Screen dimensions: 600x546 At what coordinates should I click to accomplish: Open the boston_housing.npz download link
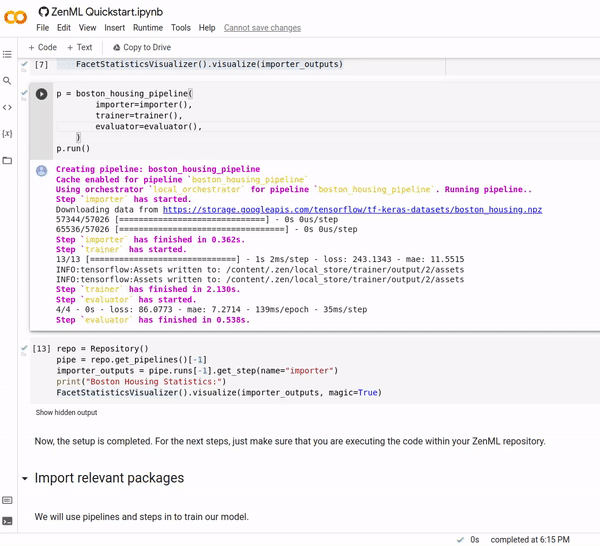[x=352, y=209]
